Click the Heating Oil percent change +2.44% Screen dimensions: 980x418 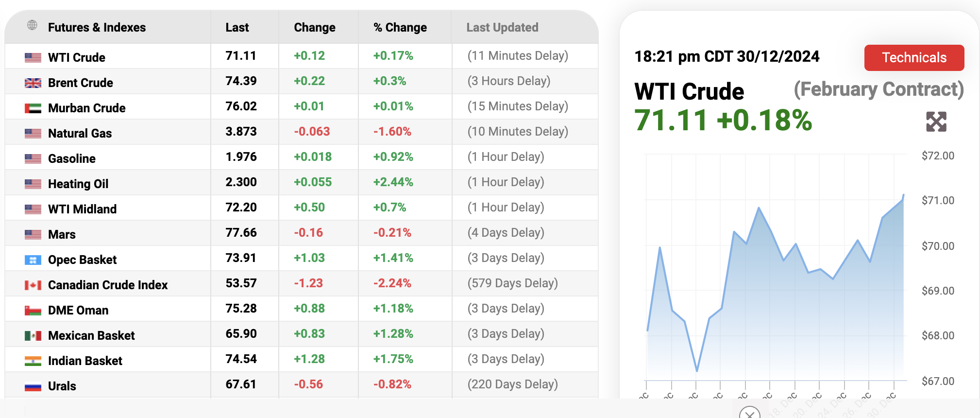(x=393, y=182)
